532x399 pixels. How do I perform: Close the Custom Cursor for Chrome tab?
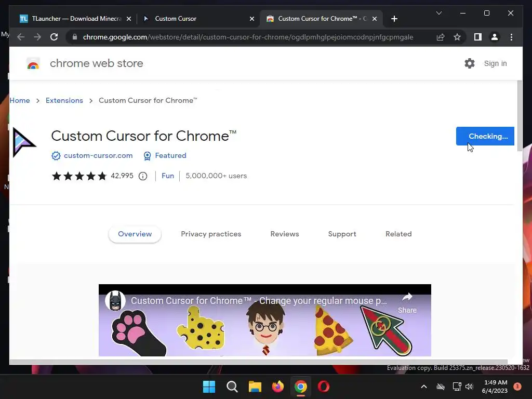click(x=375, y=19)
